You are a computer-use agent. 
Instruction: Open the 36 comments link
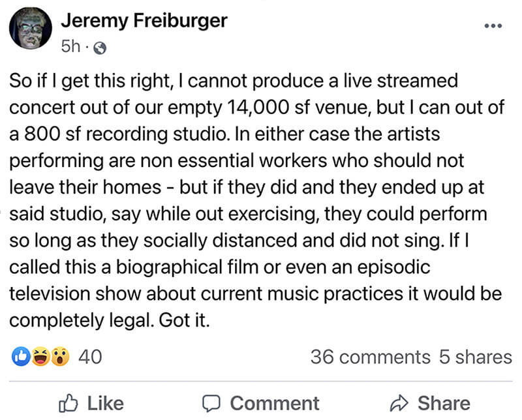point(370,357)
